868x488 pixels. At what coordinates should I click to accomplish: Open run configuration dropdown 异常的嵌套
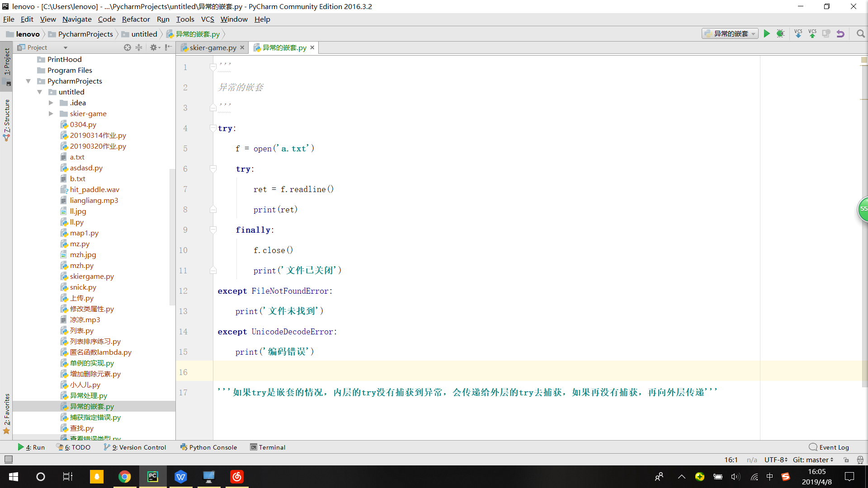click(730, 33)
